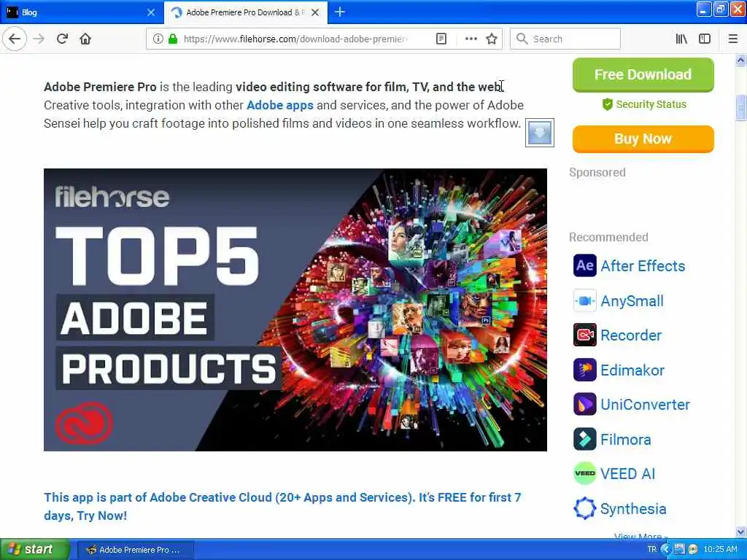Open the After Effects link
747x560 pixels.
[643, 265]
